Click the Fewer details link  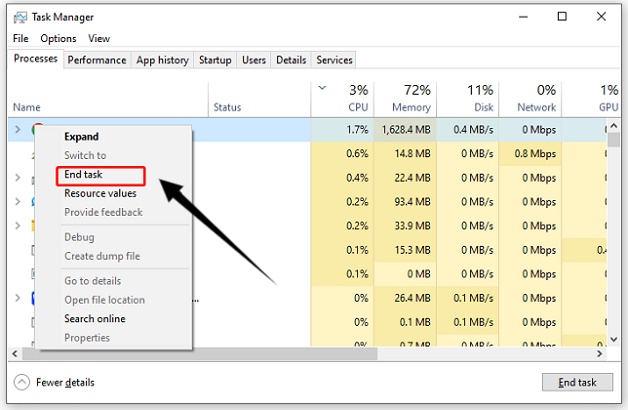pyautogui.click(x=65, y=382)
